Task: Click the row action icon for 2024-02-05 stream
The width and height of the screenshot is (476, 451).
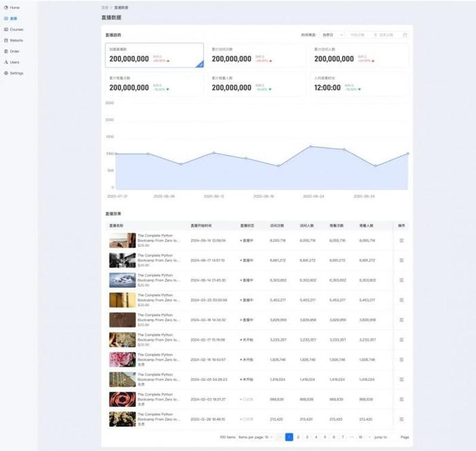Action: [401, 380]
